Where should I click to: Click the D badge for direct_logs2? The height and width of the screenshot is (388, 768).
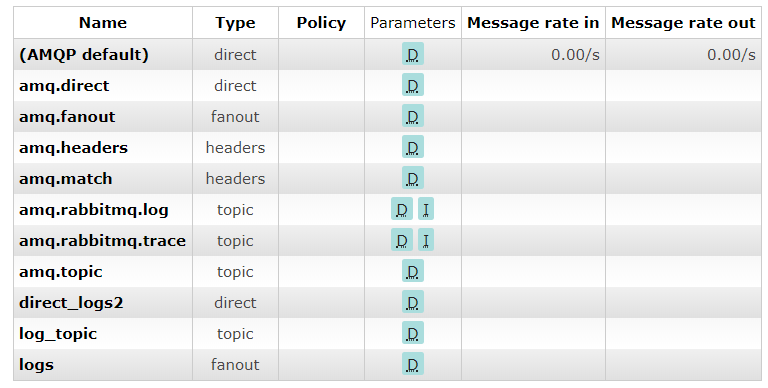412,302
